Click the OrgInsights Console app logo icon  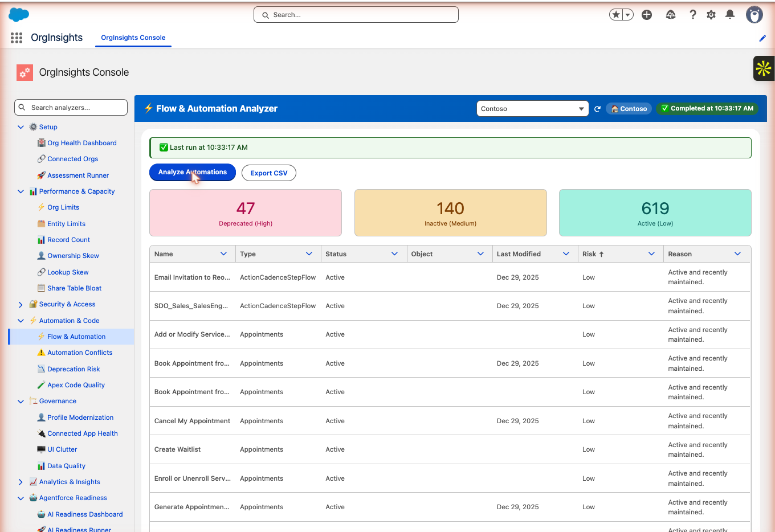point(25,72)
